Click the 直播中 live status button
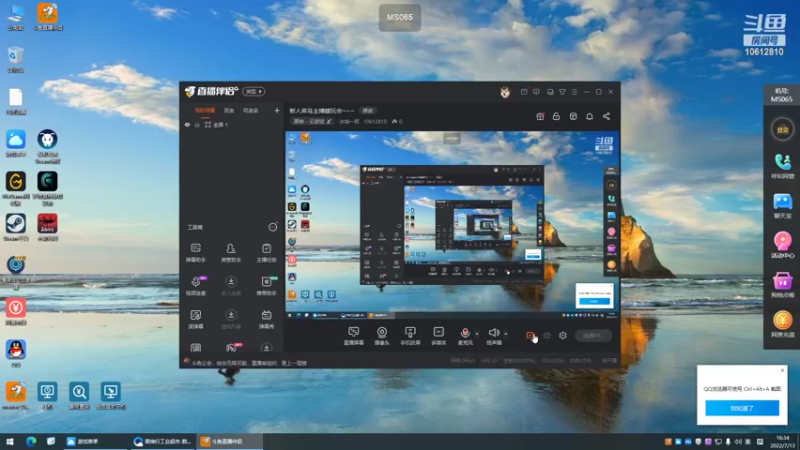This screenshot has width=800, height=450. (x=593, y=336)
